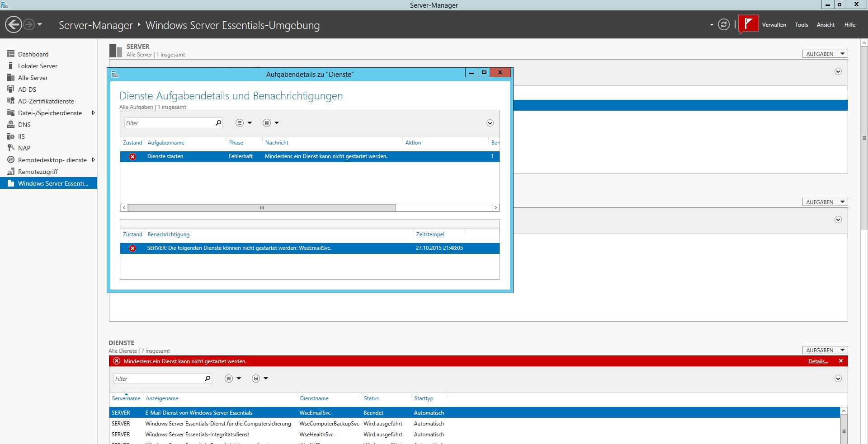Sort by Zeitstempel column header
This screenshot has width=868, height=444.
click(430, 234)
